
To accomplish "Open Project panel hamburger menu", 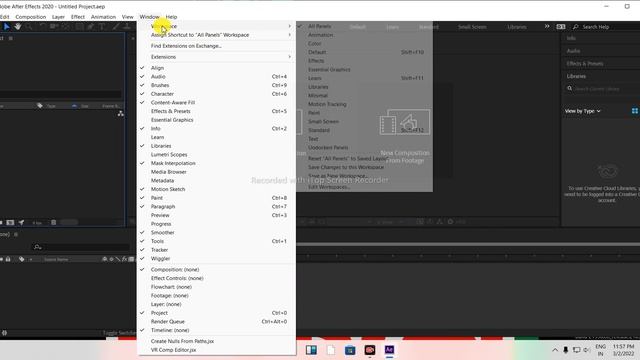I will 11,38.
